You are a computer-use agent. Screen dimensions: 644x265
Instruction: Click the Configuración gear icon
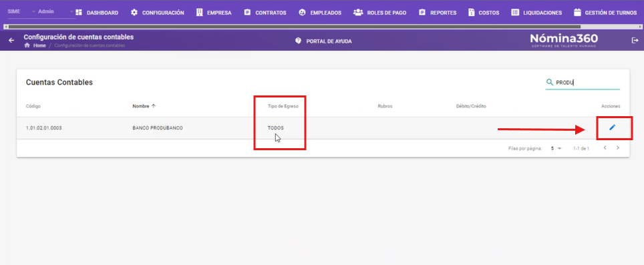click(x=134, y=12)
